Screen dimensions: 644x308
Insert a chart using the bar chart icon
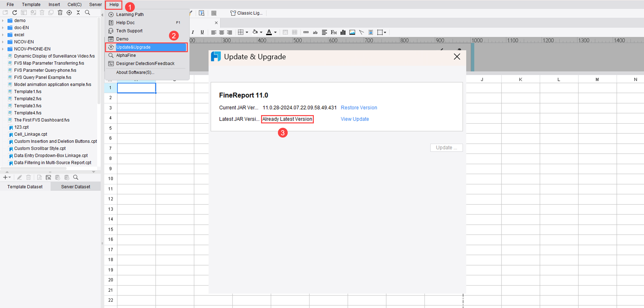[343, 32]
